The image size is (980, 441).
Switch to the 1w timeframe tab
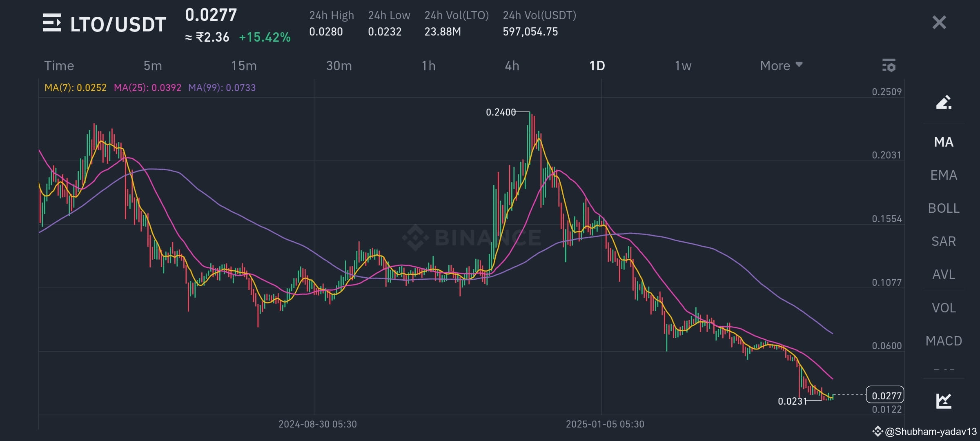(x=683, y=65)
